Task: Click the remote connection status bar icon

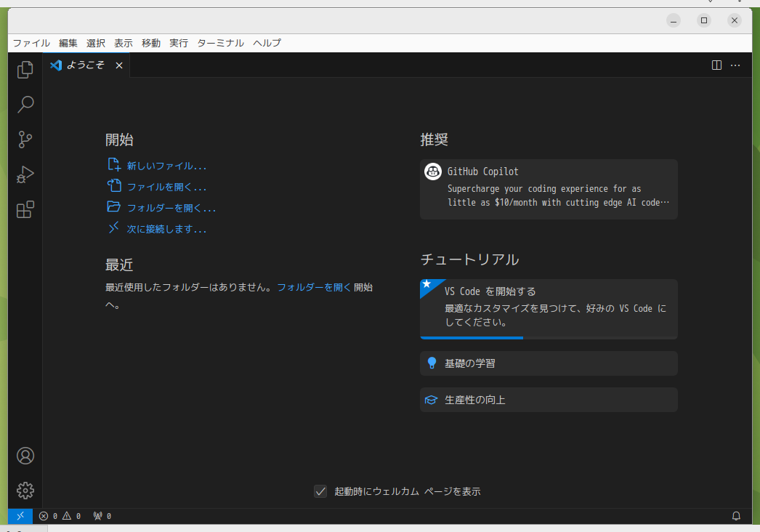Action: click(20, 516)
